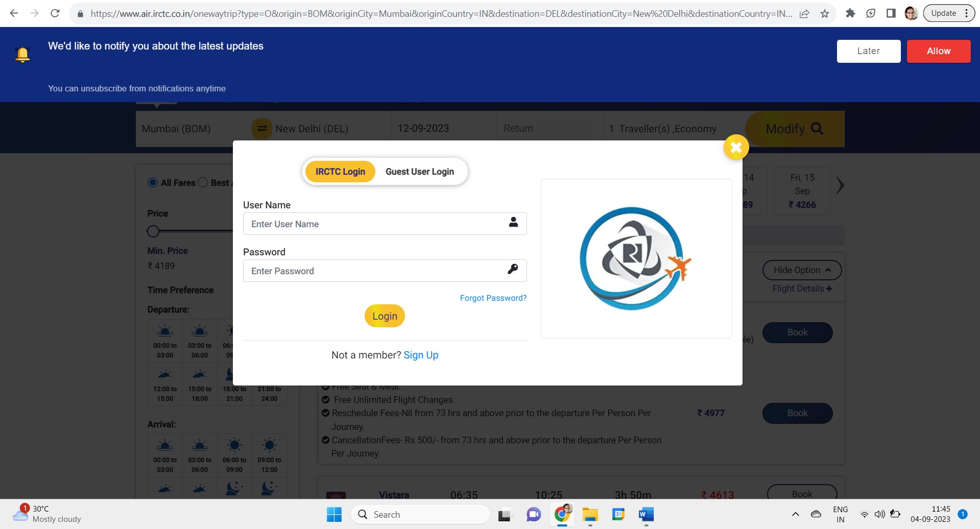The height and width of the screenshot is (529, 980).
Task: Click the notification bell icon
Action: click(x=22, y=55)
